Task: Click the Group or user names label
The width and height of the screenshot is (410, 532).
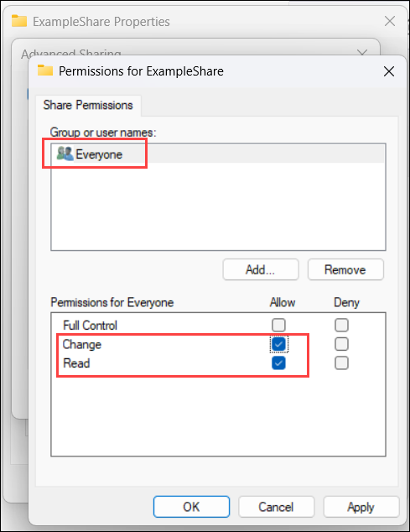Action: (103, 133)
